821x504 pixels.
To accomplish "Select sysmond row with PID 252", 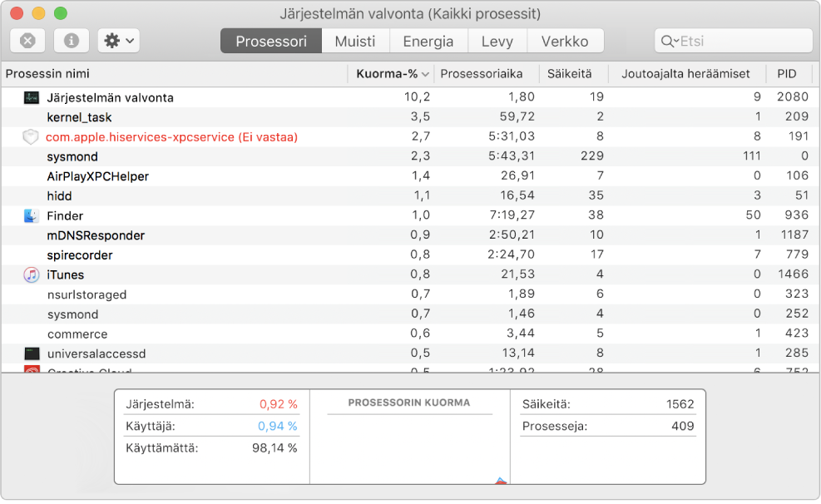I will pos(411,314).
